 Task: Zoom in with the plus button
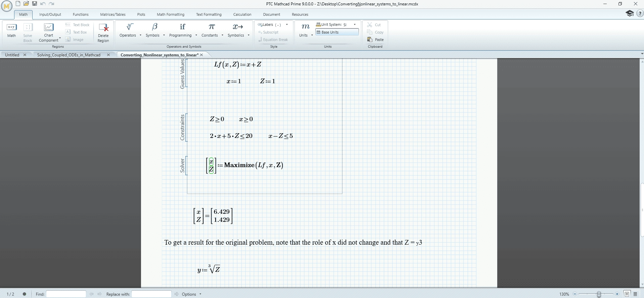coord(617,294)
